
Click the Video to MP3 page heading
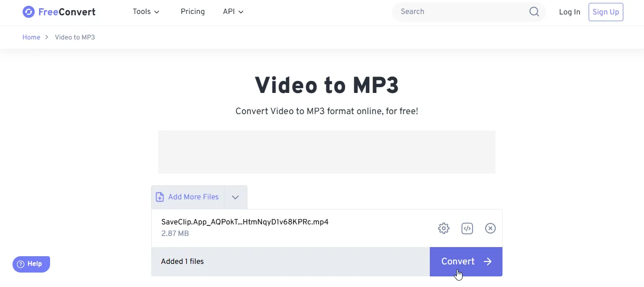tap(327, 85)
